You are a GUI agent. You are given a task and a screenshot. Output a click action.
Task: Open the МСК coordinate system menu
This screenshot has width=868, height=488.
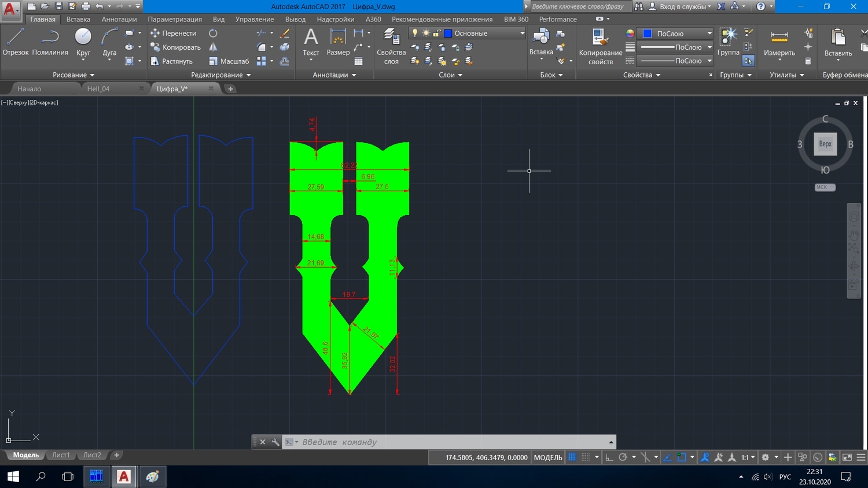pyautogui.click(x=825, y=187)
